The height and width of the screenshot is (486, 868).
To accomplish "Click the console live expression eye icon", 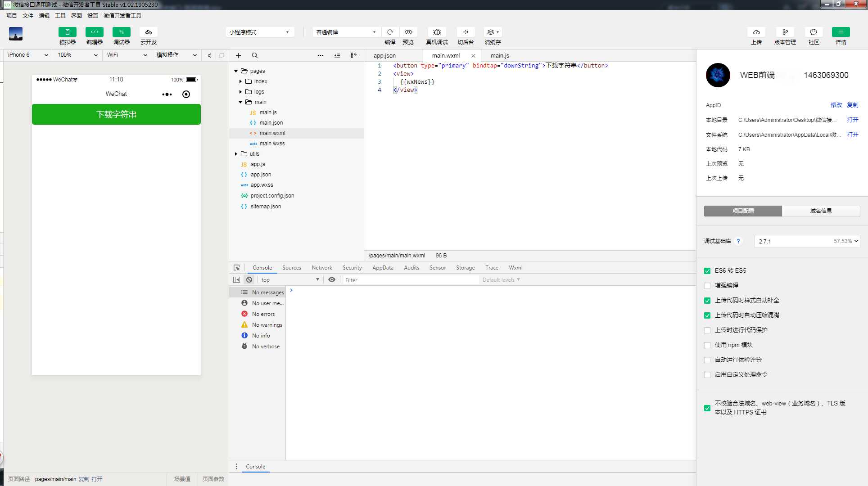I will point(332,279).
